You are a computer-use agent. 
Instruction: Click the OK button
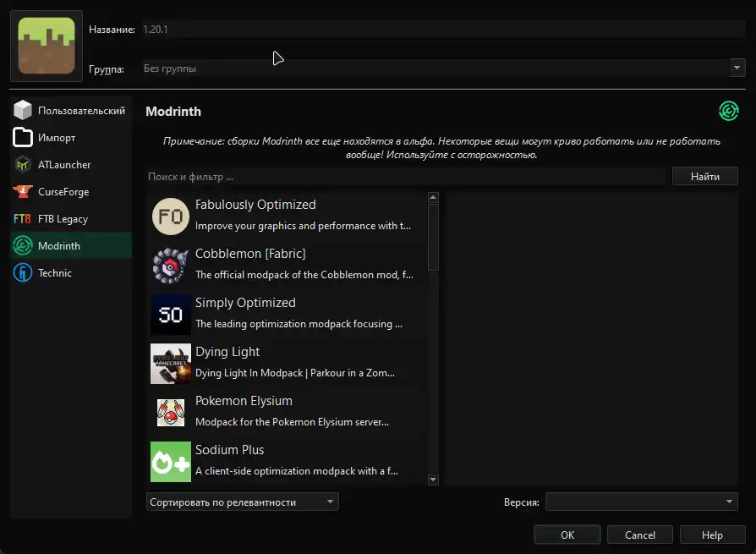click(567, 535)
